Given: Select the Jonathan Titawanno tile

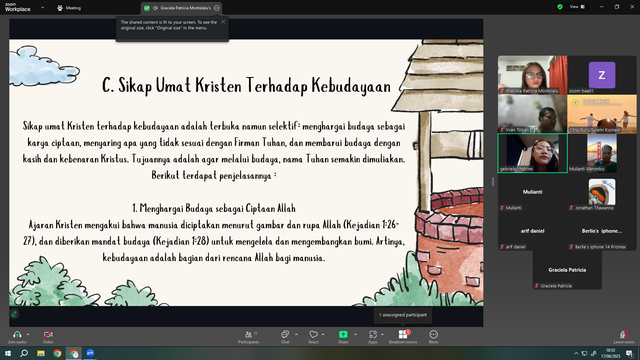Looking at the screenshot, I should (602, 192).
